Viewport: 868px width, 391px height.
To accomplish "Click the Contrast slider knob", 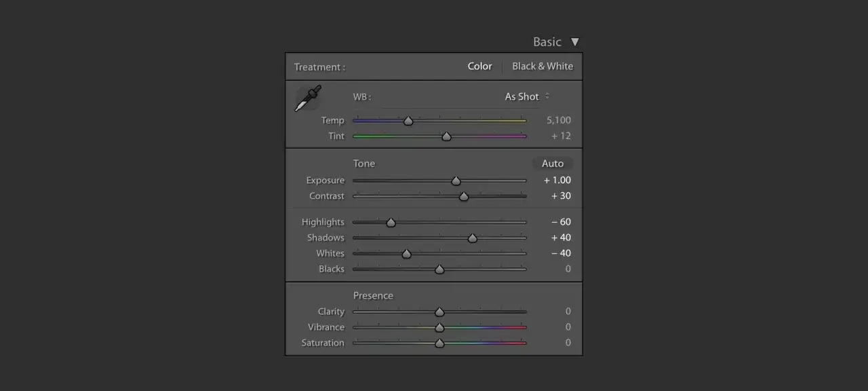I will click(x=464, y=196).
